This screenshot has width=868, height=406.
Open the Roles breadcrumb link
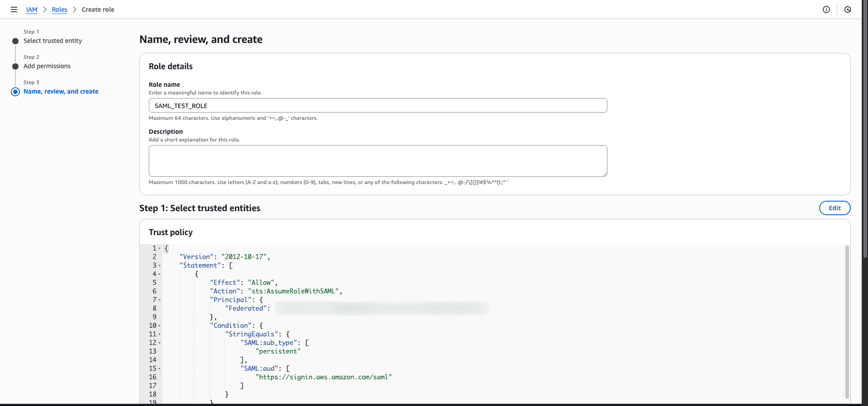point(59,9)
